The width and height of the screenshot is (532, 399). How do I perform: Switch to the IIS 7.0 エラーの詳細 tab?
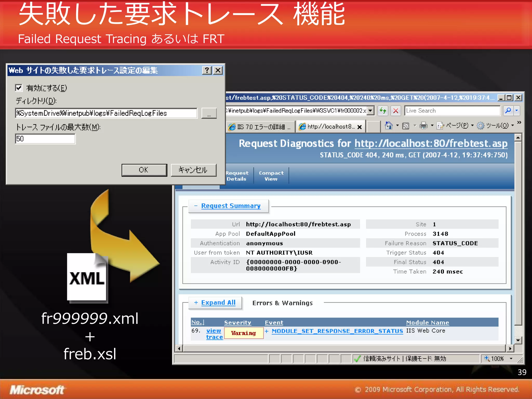(260, 127)
